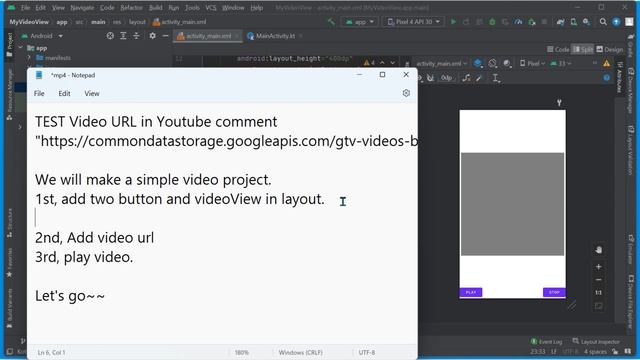The image size is (640, 360).
Task: Zoom in the layout preview with plus
Action: pyautogui.click(x=598, y=267)
